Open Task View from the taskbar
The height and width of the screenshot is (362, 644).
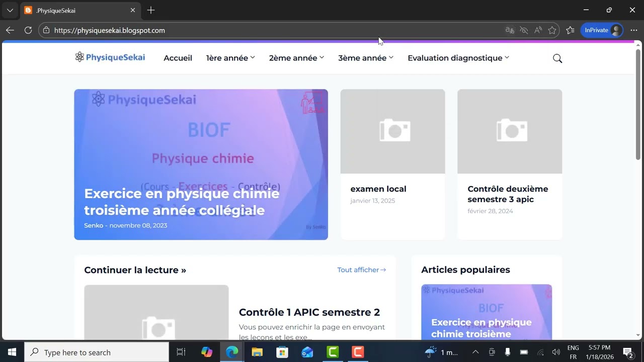click(x=181, y=352)
